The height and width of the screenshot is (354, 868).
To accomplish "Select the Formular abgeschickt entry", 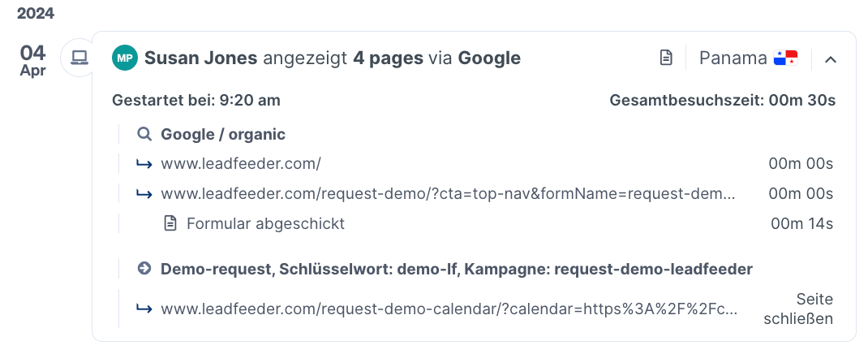I will [x=266, y=224].
